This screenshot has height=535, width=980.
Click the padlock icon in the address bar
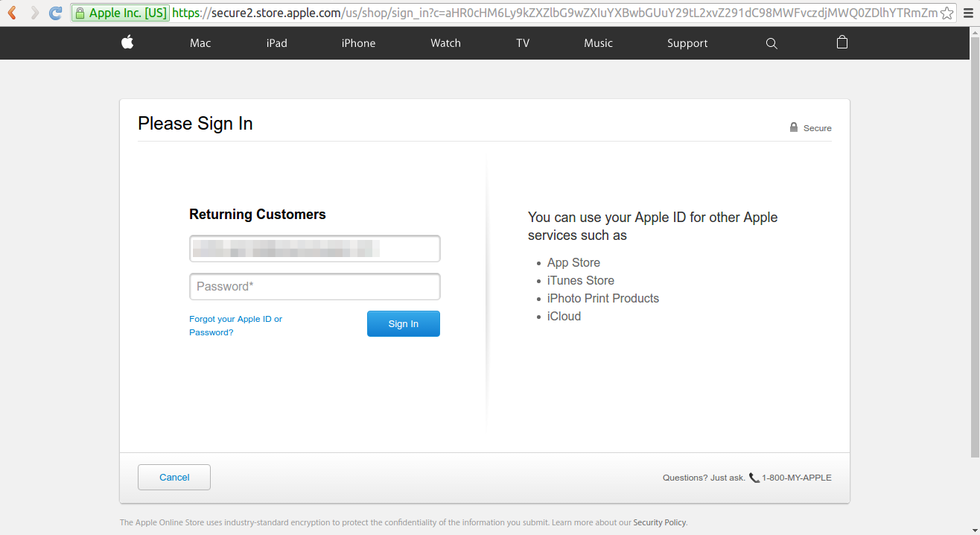click(x=80, y=13)
